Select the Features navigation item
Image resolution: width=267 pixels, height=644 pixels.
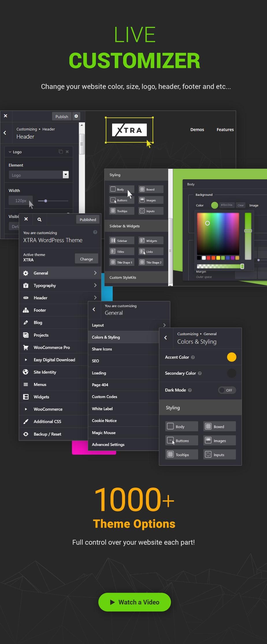225,130
